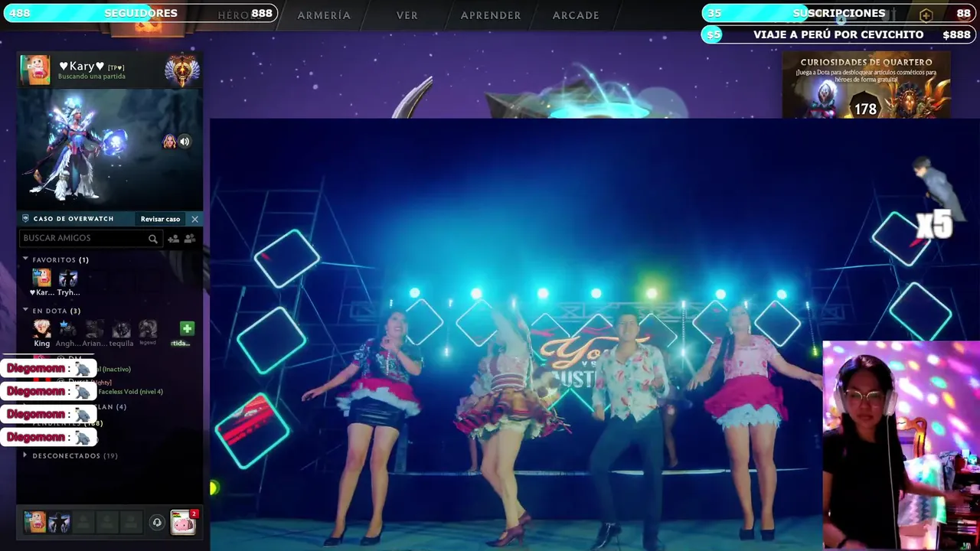Viewport: 980px width, 551px height.
Task: Click the 178 counter on Quartero banner
Action: 865,109
